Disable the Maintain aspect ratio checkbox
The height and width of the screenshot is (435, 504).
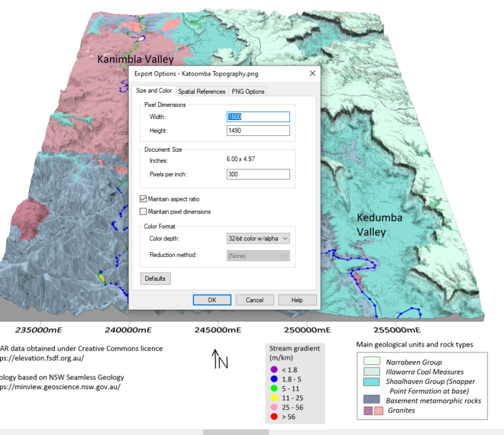tap(142, 198)
